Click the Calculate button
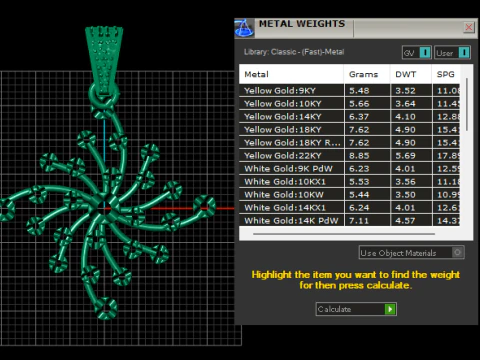 (x=356, y=309)
